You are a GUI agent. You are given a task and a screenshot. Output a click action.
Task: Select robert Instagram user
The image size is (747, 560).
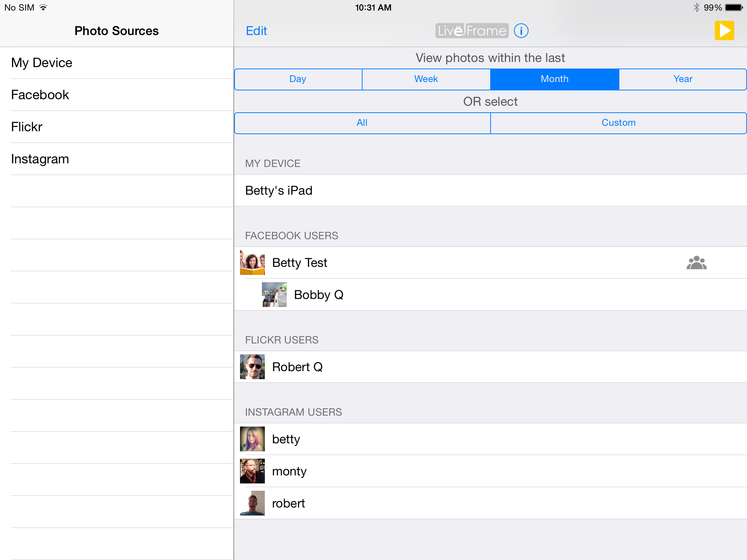[491, 503]
